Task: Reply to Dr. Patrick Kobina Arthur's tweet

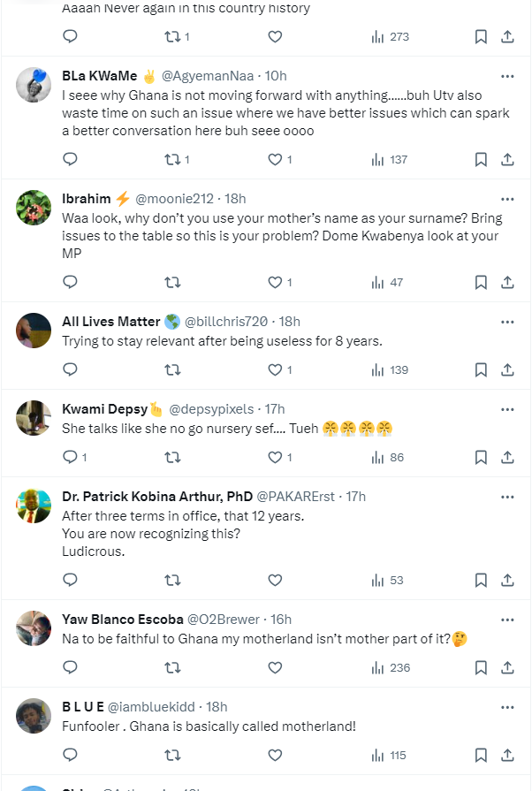Action: 71,580
